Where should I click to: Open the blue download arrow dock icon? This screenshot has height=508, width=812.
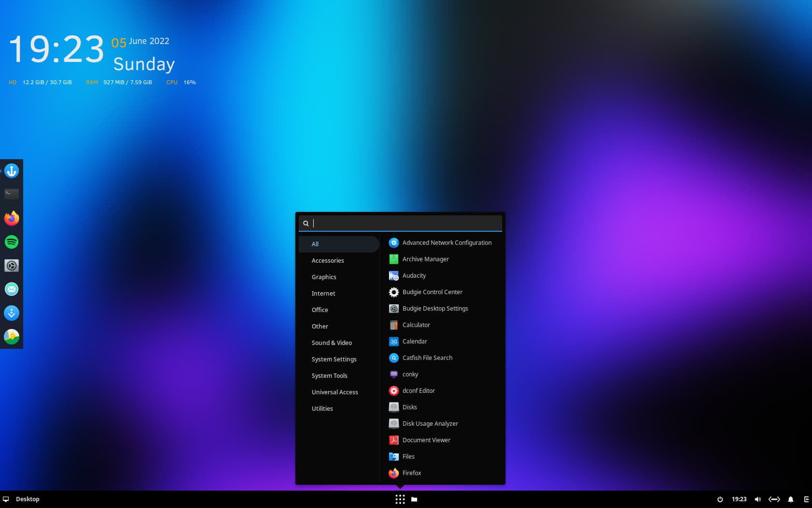[12, 313]
